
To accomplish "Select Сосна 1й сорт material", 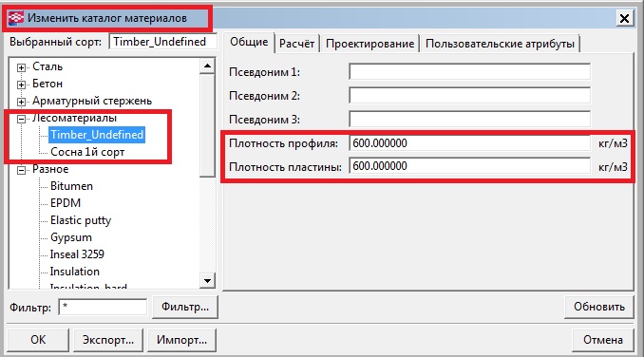I will click(x=87, y=152).
